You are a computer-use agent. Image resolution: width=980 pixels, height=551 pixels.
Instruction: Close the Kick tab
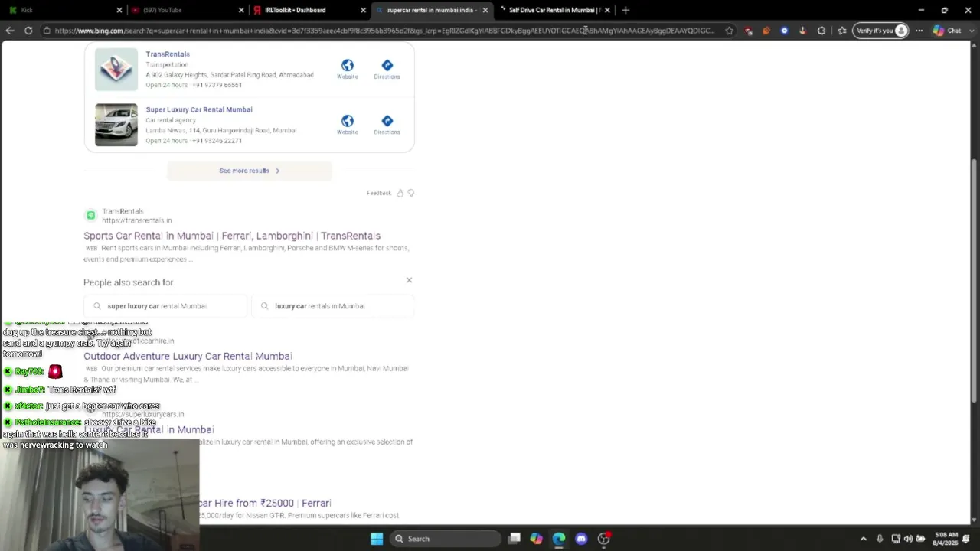[x=119, y=10]
